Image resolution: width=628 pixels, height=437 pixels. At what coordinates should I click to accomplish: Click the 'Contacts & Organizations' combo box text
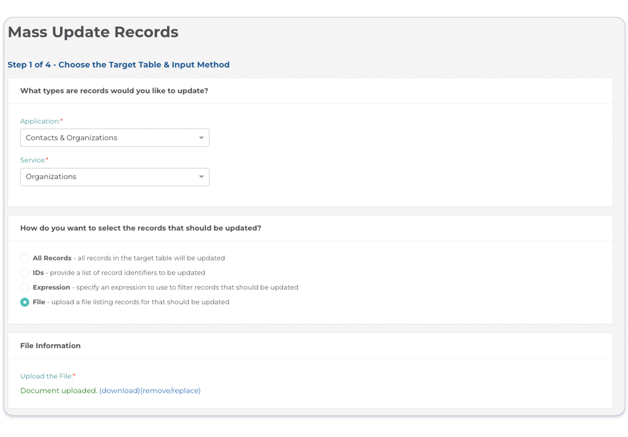pos(72,138)
